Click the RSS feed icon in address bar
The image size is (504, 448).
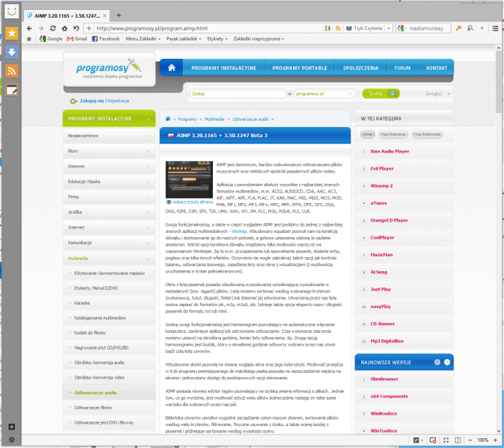(338, 28)
